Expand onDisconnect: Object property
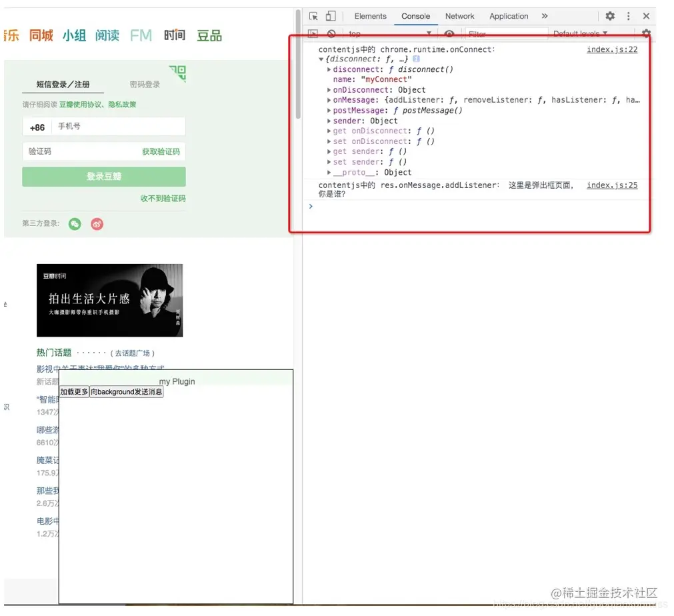This screenshot has height=616, width=674. [x=329, y=90]
